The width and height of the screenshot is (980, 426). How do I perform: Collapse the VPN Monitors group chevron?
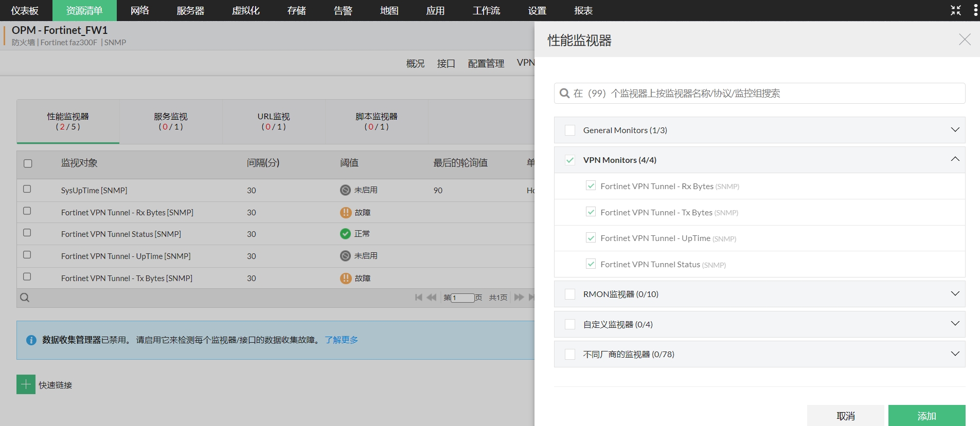point(955,159)
